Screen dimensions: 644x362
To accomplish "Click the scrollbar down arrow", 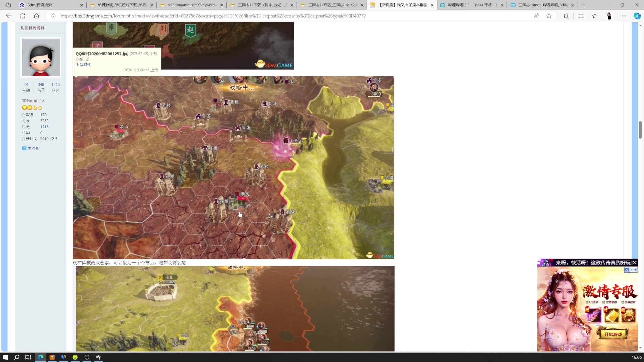I will click(640, 348).
